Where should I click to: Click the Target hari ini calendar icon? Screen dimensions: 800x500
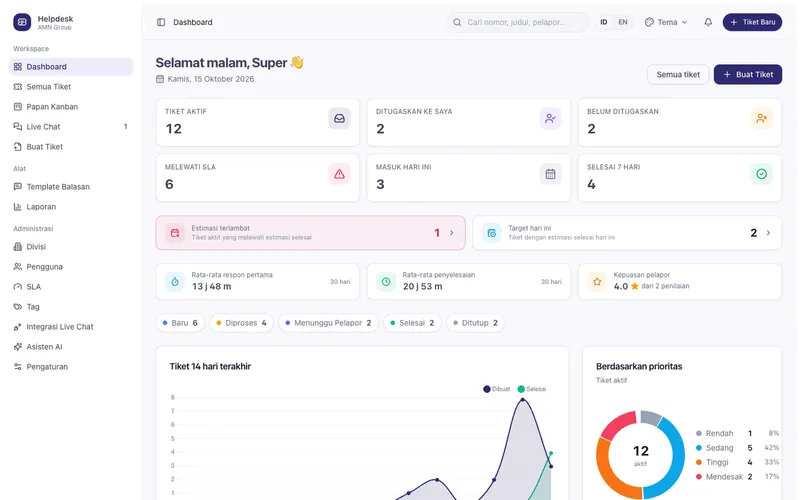(x=492, y=233)
